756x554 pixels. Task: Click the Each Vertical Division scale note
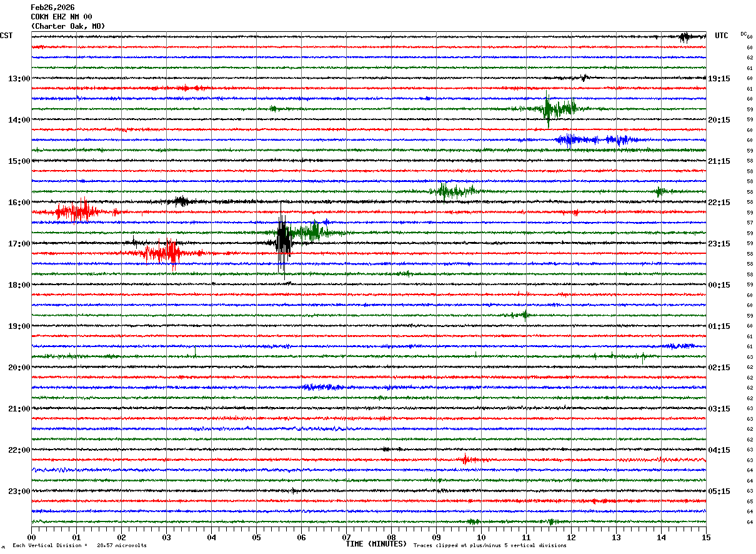79,546
